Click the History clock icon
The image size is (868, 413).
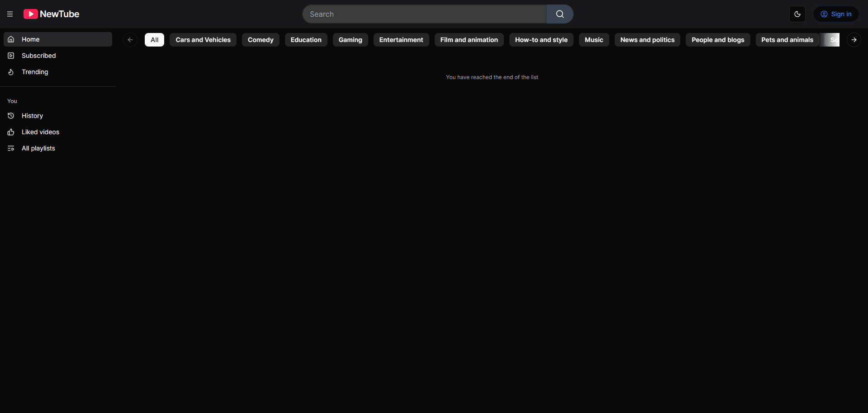coord(10,116)
